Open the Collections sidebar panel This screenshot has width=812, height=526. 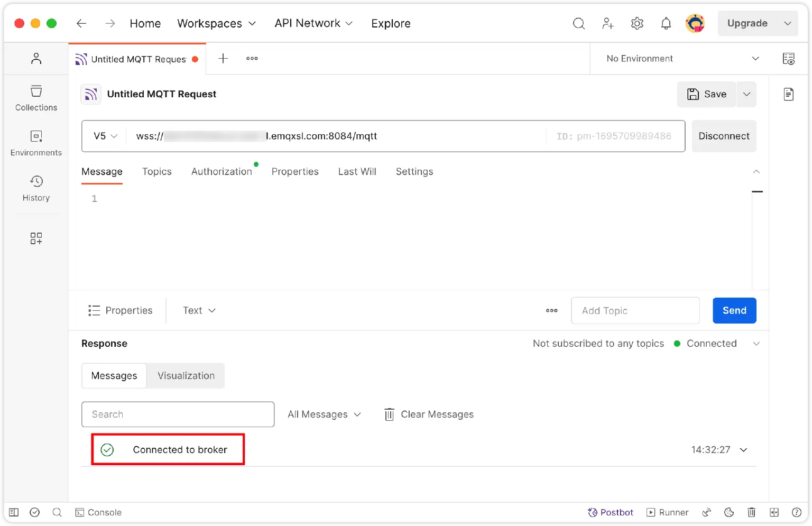tap(36, 98)
